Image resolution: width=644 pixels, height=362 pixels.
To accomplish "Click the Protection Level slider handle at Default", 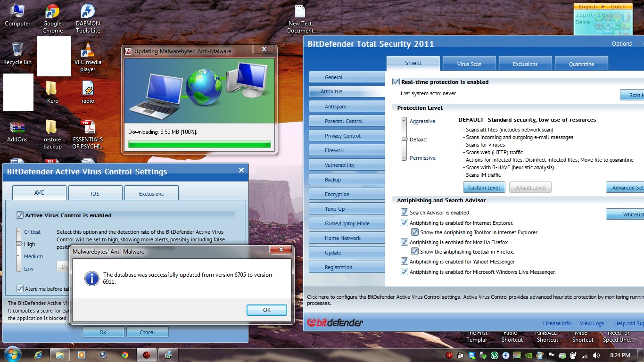I will click(404, 140).
